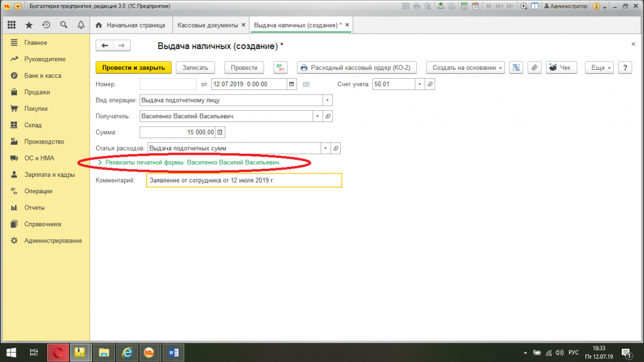Image resolution: width=644 pixels, height=362 pixels.
Task: Open calendar from title bar
Action: [x=475, y=6]
